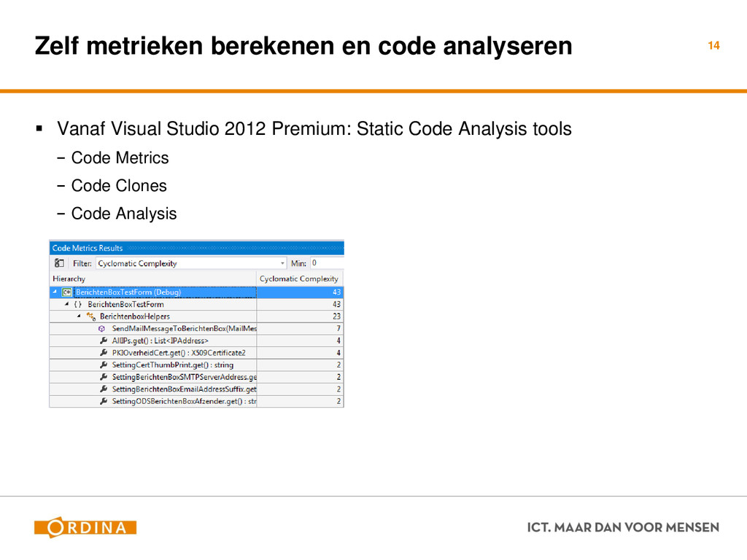Click the ICT. MAAR DAN VOOR MENSEN tagline
Screen dimensions: 747x560
click(623, 528)
